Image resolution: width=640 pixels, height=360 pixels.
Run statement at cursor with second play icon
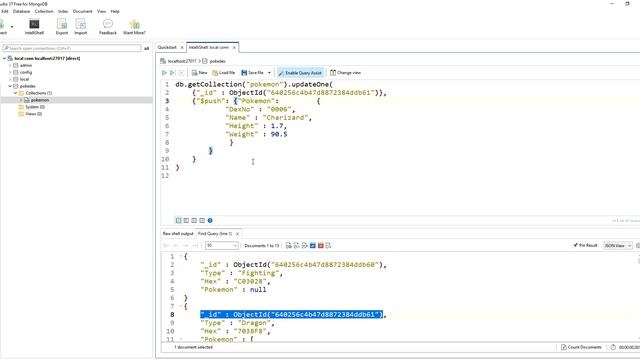172,73
